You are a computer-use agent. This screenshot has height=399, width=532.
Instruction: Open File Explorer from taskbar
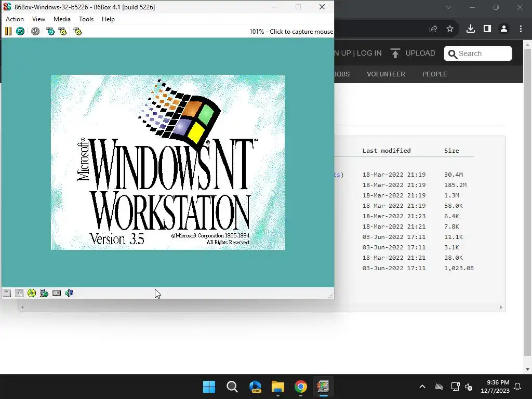[278, 387]
